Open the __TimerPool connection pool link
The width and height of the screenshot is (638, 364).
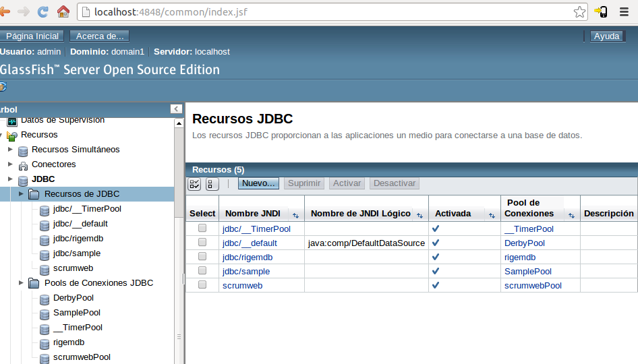[x=529, y=229]
